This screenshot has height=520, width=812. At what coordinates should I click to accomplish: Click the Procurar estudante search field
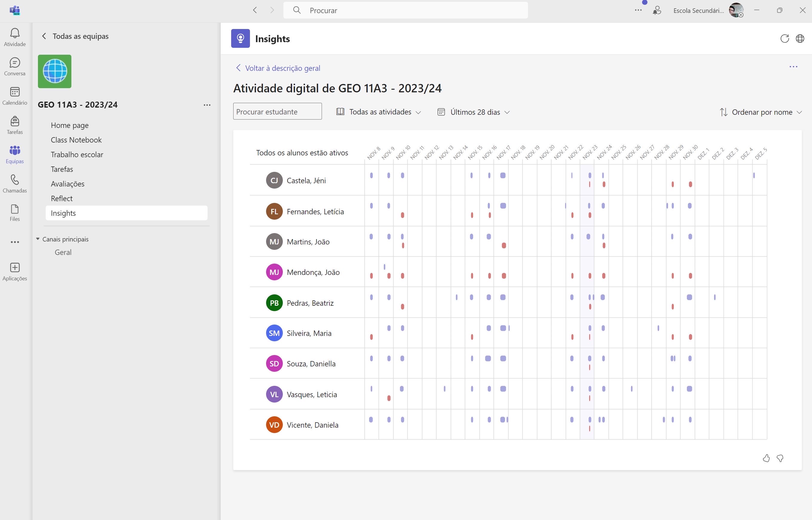click(x=277, y=111)
